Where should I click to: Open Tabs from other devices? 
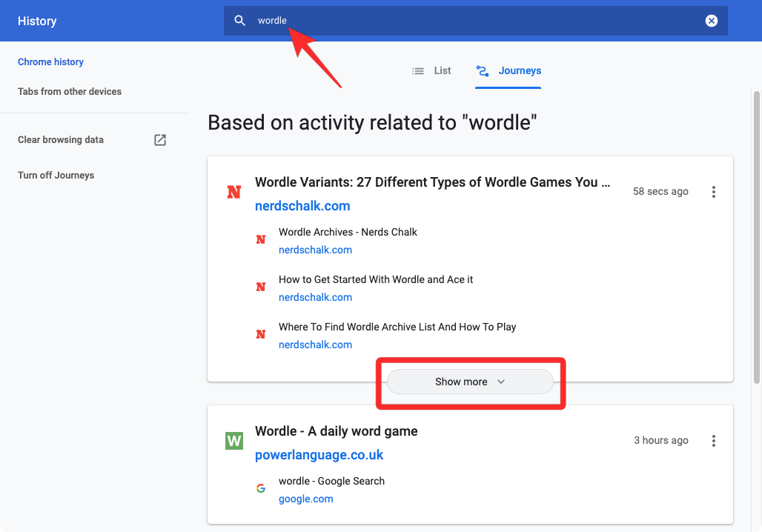tap(70, 92)
